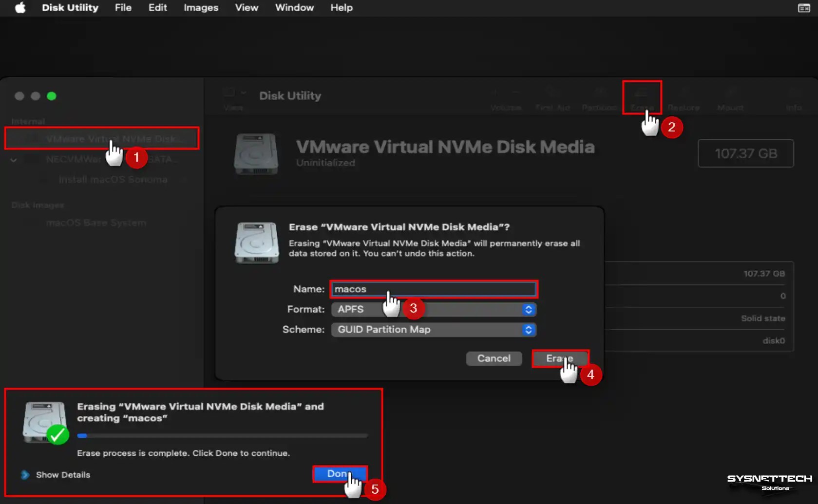Click the keyboard input icon in menu bar

point(804,8)
